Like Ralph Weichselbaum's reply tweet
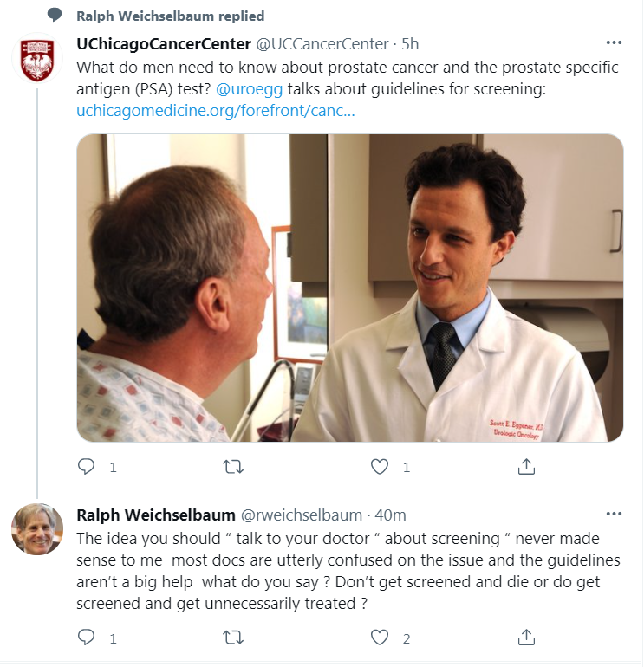Viewport: 644px width, 667px height. tap(380, 638)
